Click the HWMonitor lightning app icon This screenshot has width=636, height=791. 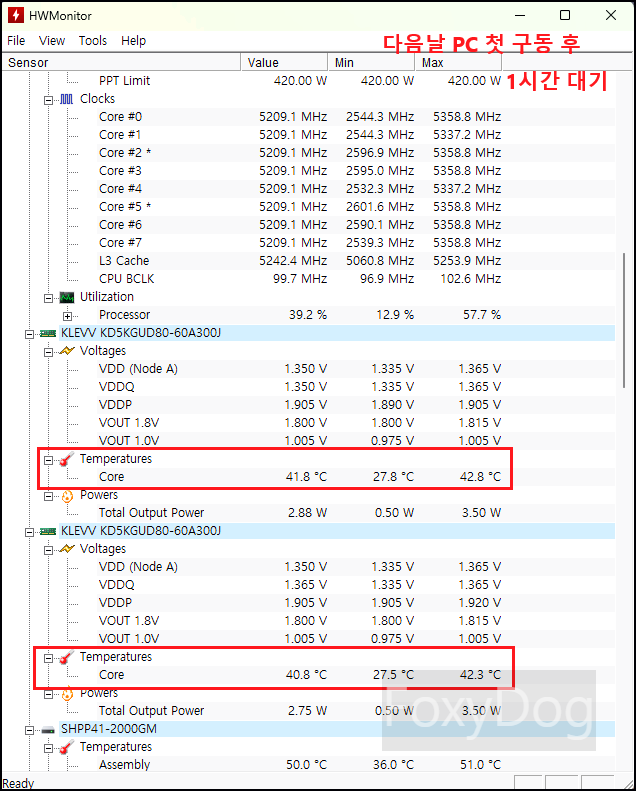(16, 15)
